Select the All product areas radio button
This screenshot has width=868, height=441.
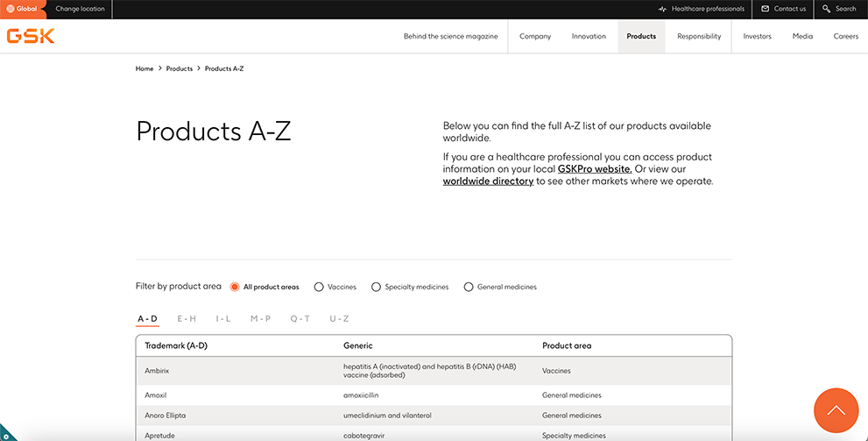[x=235, y=287]
